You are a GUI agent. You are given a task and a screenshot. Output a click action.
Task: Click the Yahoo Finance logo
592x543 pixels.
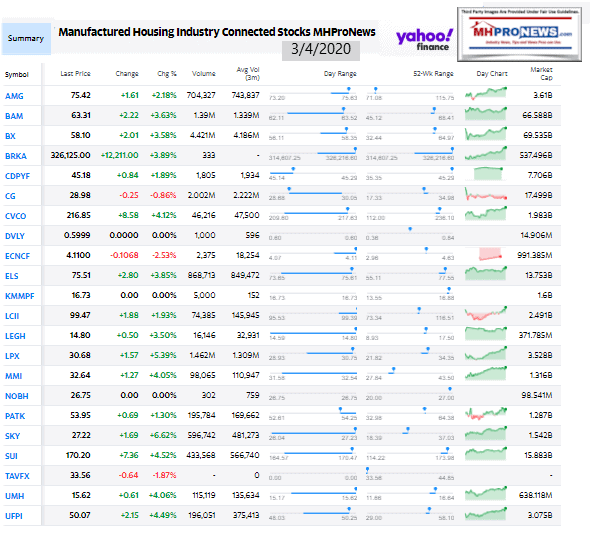424,40
